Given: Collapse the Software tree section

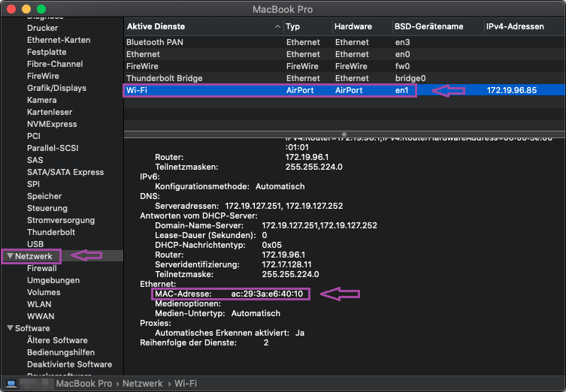Looking at the screenshot, I should tap(10, 328).
